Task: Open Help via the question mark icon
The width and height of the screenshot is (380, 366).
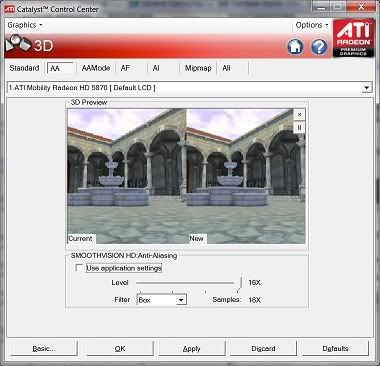Action: click(x=319, y=47)
